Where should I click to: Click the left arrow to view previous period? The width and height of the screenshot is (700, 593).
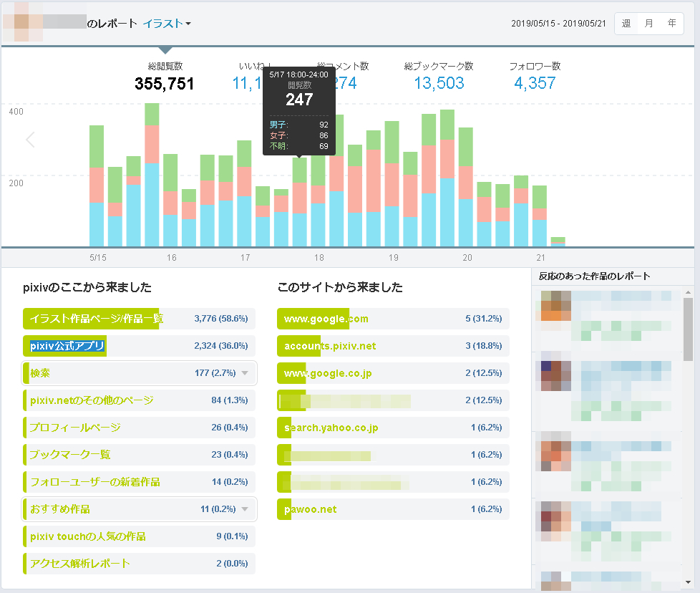30,140
